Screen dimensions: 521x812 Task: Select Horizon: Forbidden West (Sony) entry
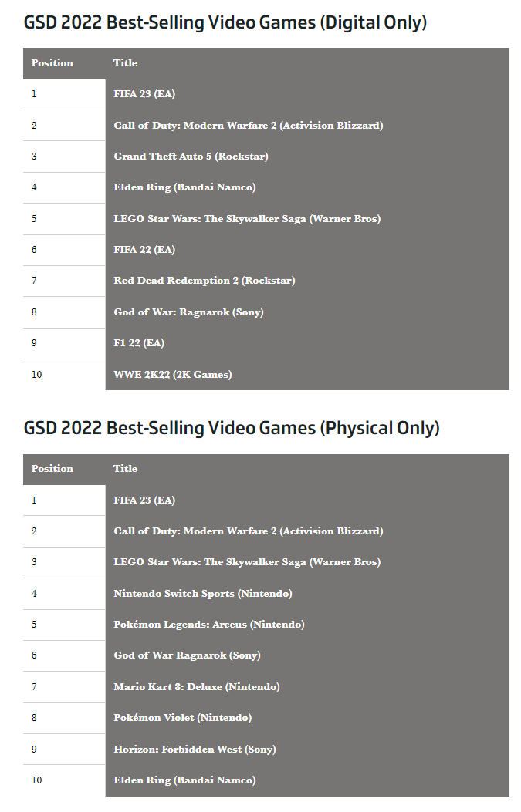point(195,750)
